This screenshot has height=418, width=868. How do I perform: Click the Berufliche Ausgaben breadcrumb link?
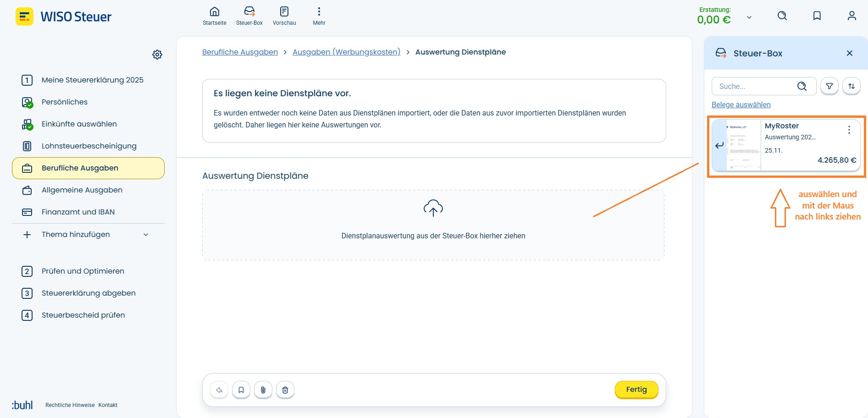(x=240, y=52)
